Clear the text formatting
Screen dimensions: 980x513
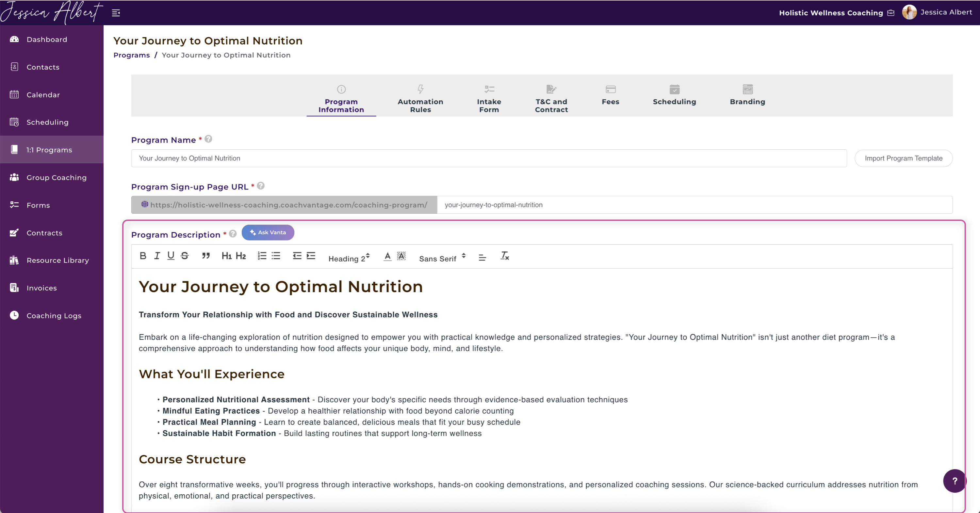[x=504, y=256]
